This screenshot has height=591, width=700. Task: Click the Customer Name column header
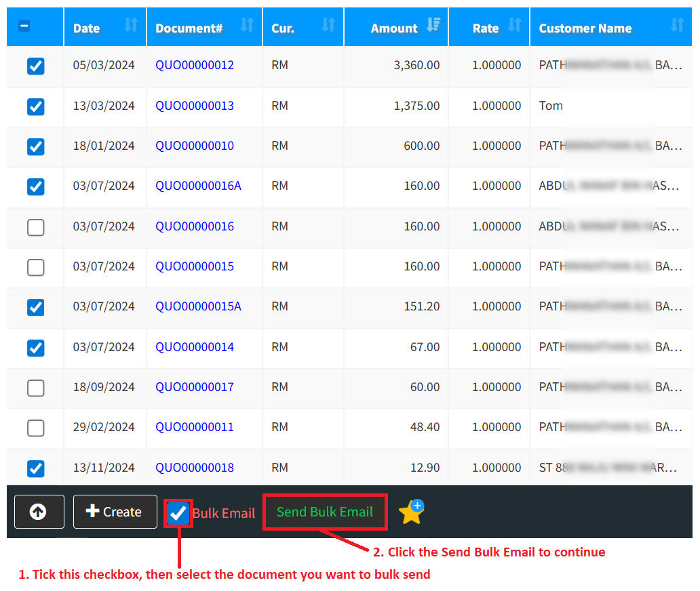pos(585,28)
